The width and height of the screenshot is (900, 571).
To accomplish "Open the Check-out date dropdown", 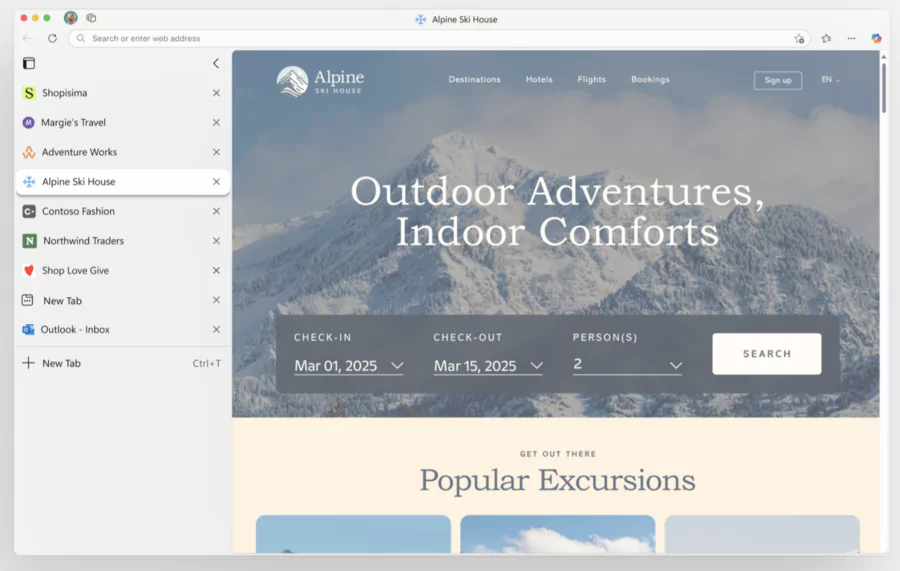I will [x=488, y=366].
